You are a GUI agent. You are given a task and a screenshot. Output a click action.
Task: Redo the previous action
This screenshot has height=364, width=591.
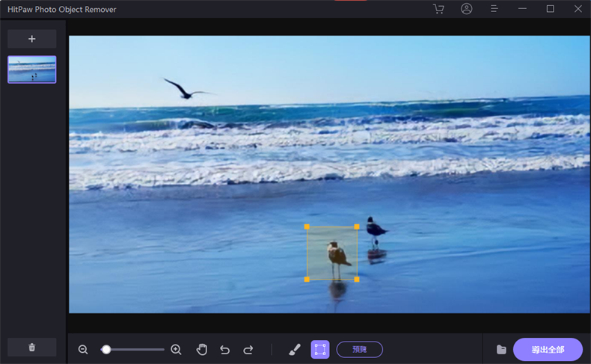coord(248,349)
